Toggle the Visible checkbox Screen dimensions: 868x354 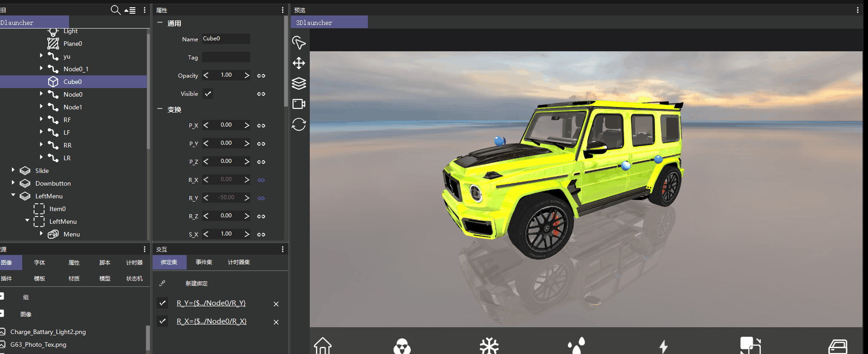208,94
